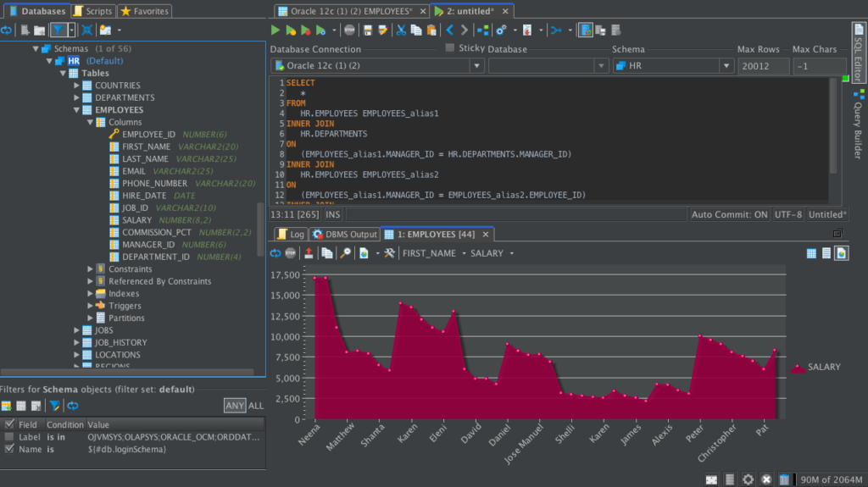This screenshot has width=868, height=487.
Task: Go to previous SQL with left arrow
Action: point(449,30)
